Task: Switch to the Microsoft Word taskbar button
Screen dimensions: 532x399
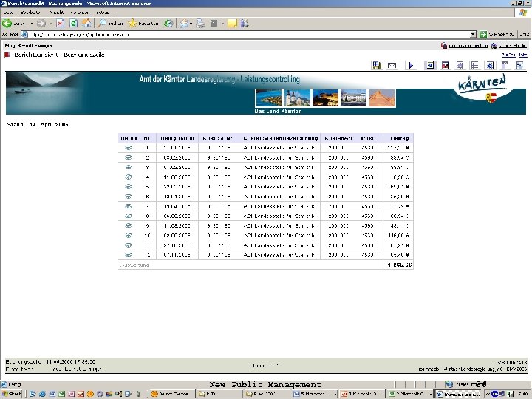Action: [x=313, y=394]
